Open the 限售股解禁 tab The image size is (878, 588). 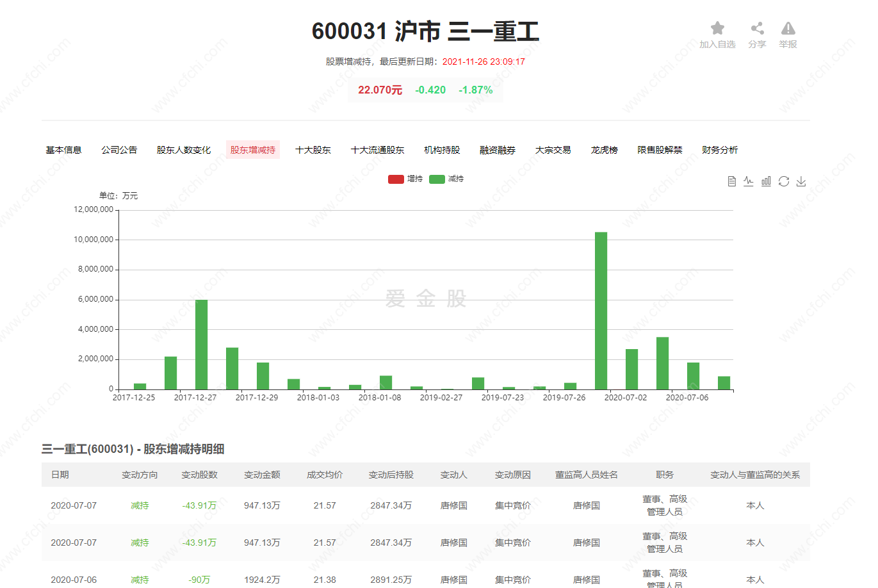click(x=660, y=150)
